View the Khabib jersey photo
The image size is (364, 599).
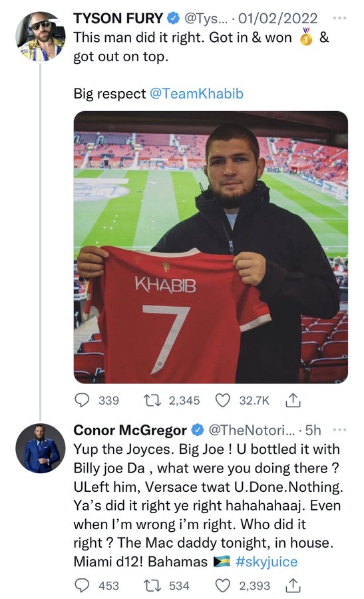coord(211,247)
